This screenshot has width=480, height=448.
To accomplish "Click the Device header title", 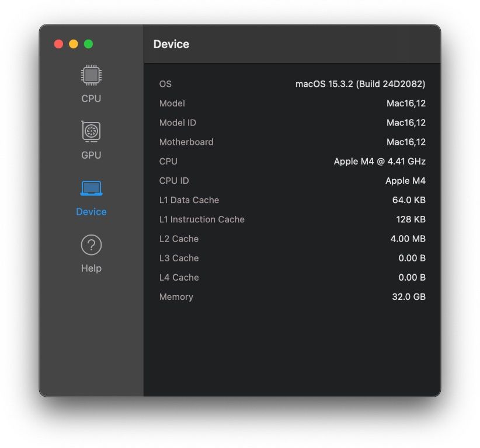I will click(x=171, y=44).
